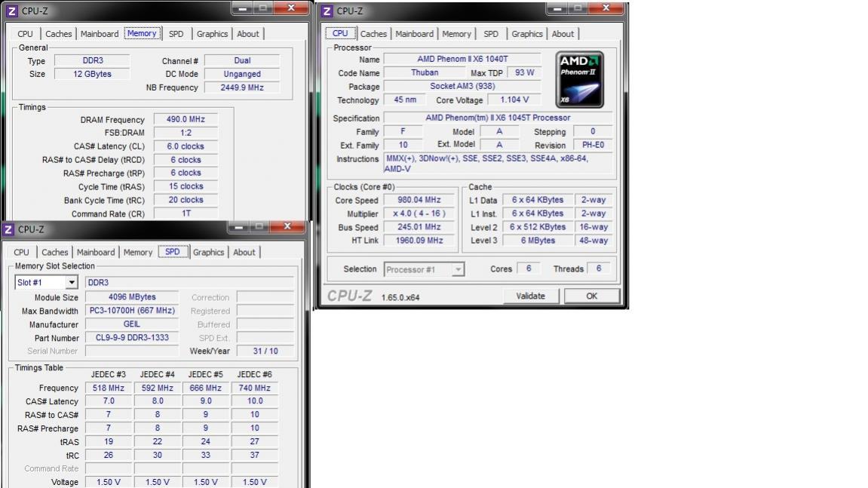
Task: Click the AMD Phenom II X6 processor logo
Action: click(580, 80)
